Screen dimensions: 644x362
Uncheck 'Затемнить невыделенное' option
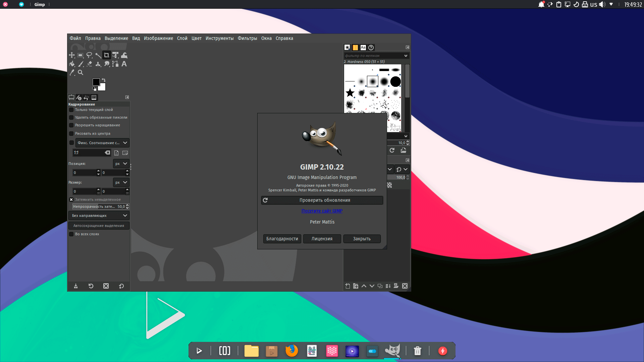coord(71,199)
